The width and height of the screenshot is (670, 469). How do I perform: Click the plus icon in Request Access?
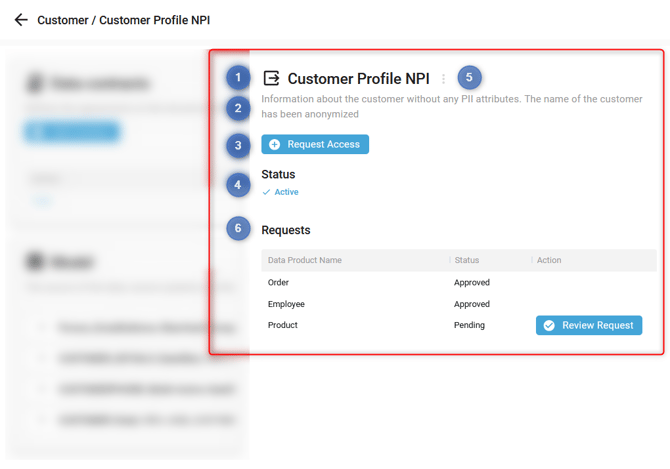274,144
